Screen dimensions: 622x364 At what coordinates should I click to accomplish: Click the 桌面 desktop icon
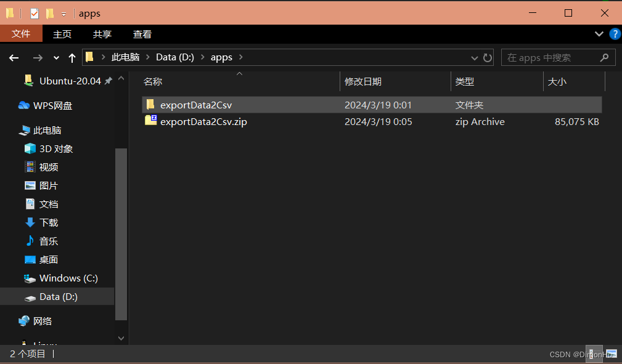pos(30,260)
